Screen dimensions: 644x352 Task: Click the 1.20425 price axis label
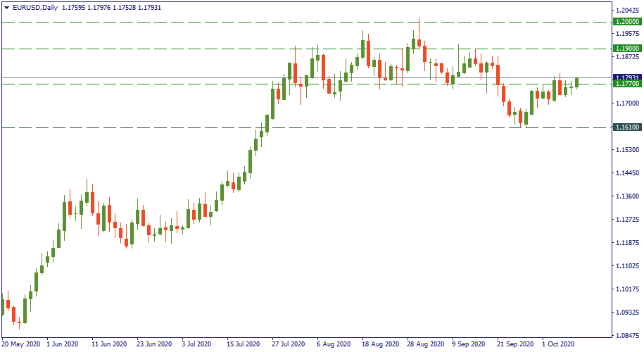626,11
